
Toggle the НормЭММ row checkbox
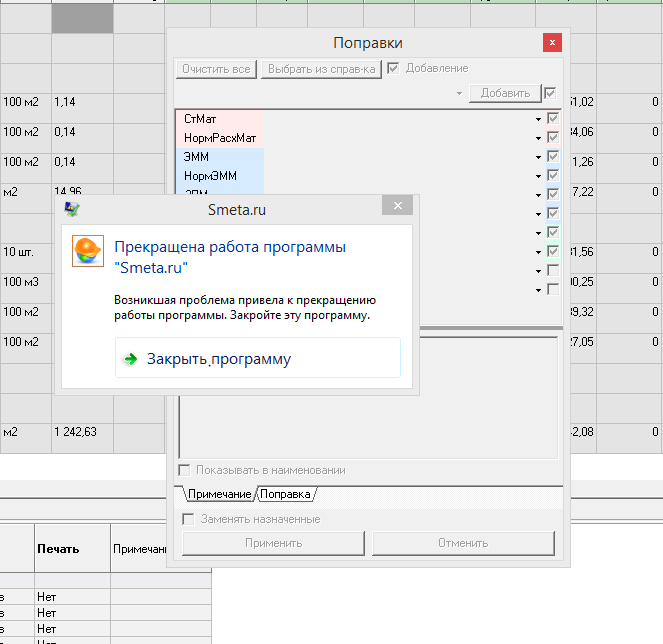553,175
